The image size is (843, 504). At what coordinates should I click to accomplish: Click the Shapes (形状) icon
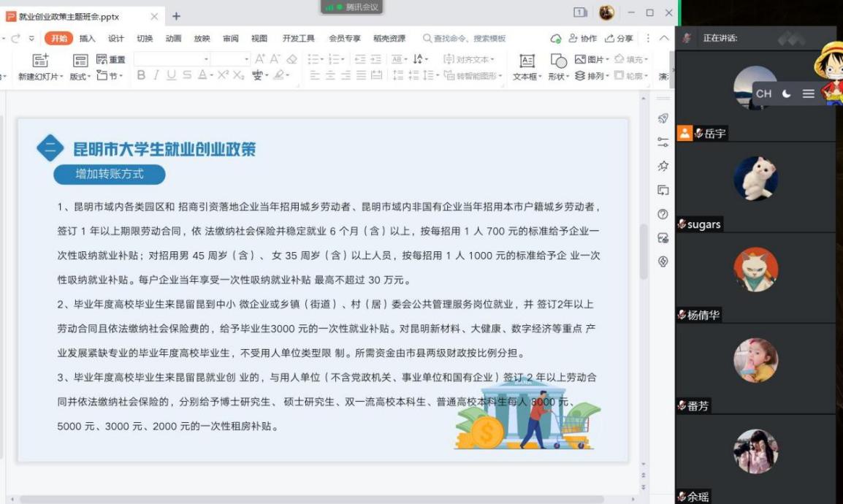558,61
